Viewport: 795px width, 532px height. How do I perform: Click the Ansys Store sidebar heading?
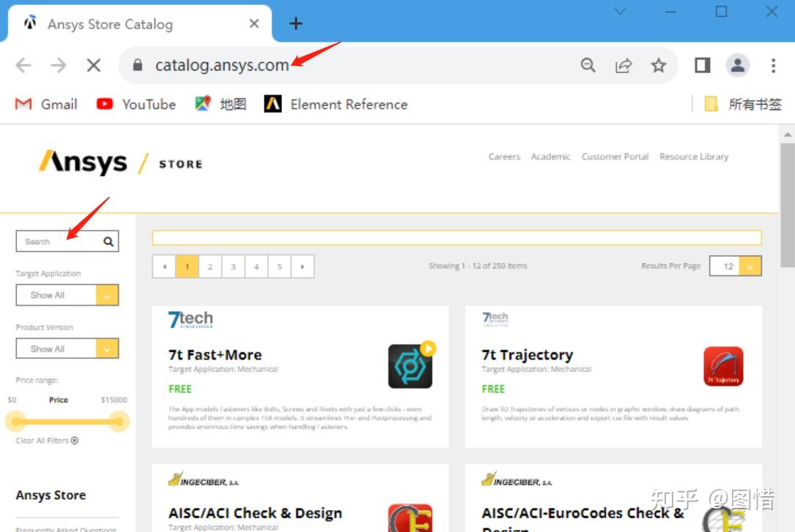click(51, 495)
